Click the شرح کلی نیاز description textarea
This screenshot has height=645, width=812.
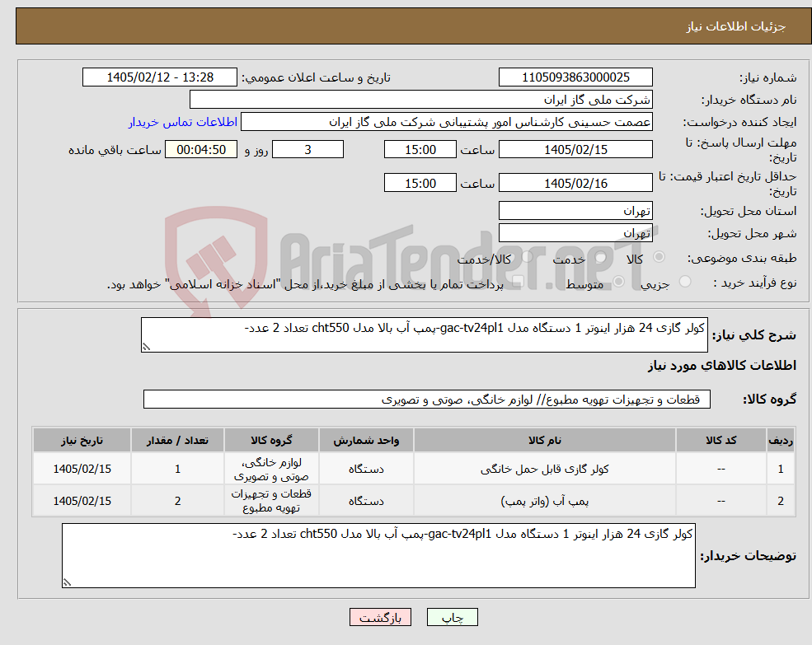pyautogui.click(x=424, y=335)
